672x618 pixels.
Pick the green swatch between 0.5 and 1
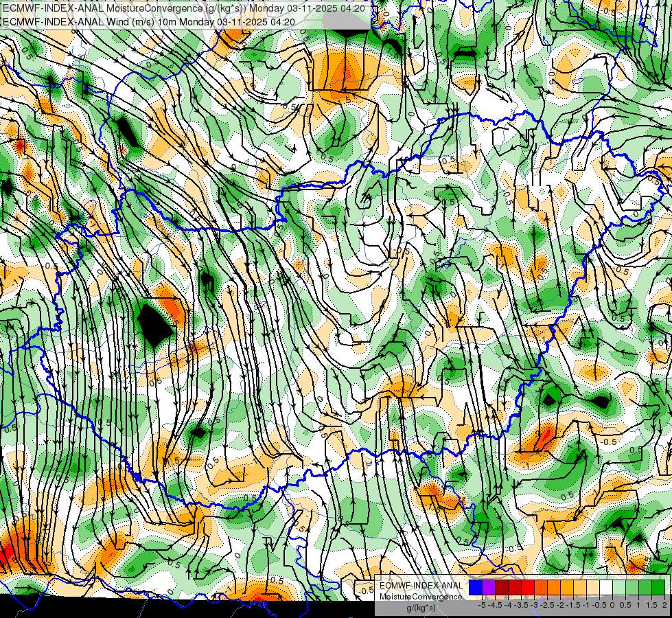click(632, 588)
